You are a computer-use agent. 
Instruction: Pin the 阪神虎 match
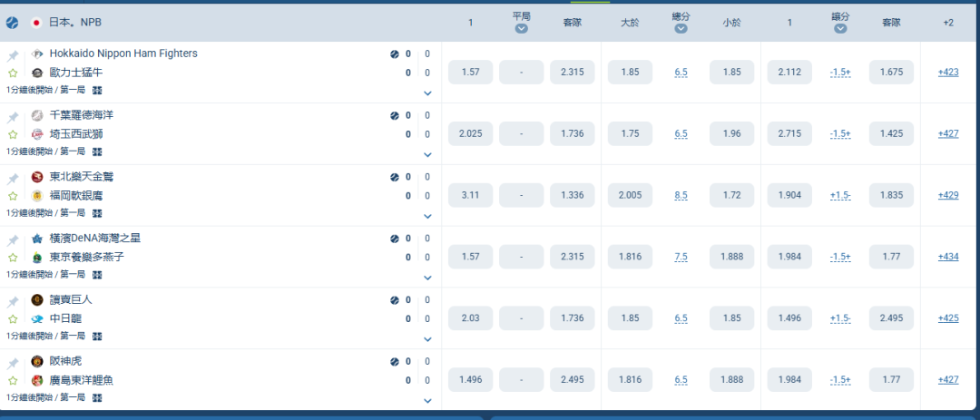(13, 365)
